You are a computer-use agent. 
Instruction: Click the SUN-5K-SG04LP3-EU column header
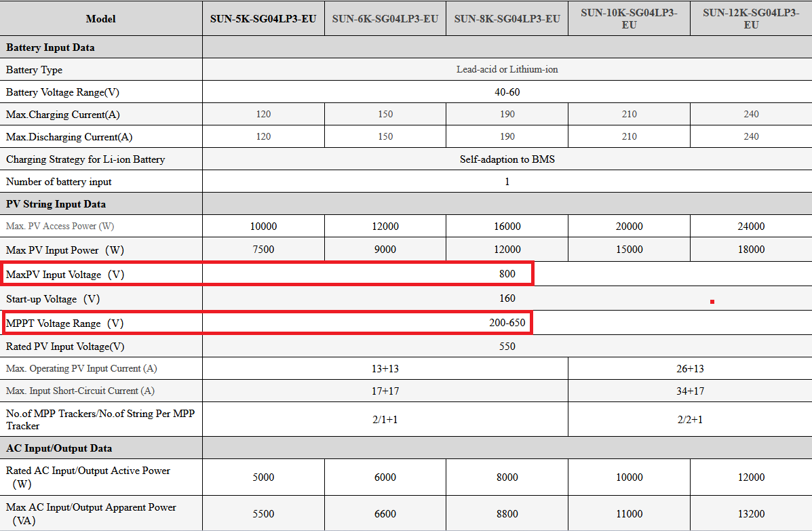click(263, 19)
